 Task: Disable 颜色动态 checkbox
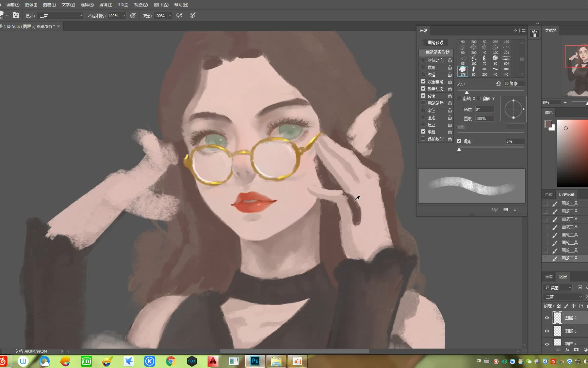click(423, 89)
